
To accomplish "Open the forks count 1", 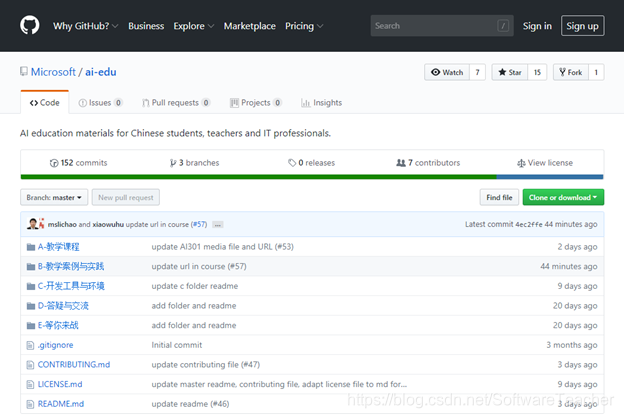I will 596,72.
